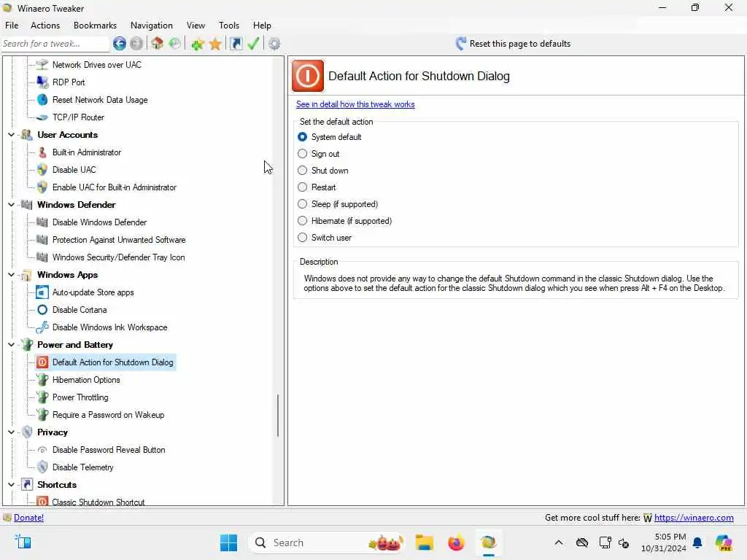Click the Hibernation Options battery icon

click(x=42, y=380)
